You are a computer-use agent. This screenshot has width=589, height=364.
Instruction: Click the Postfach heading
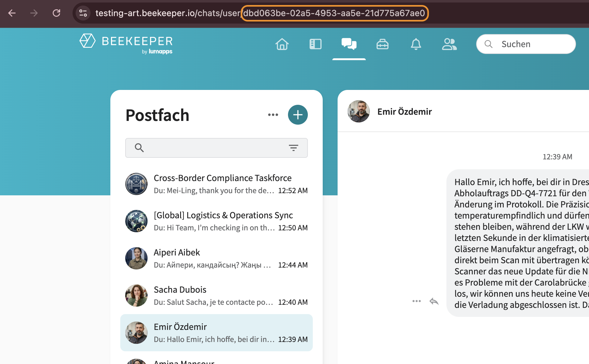point(157,115)
